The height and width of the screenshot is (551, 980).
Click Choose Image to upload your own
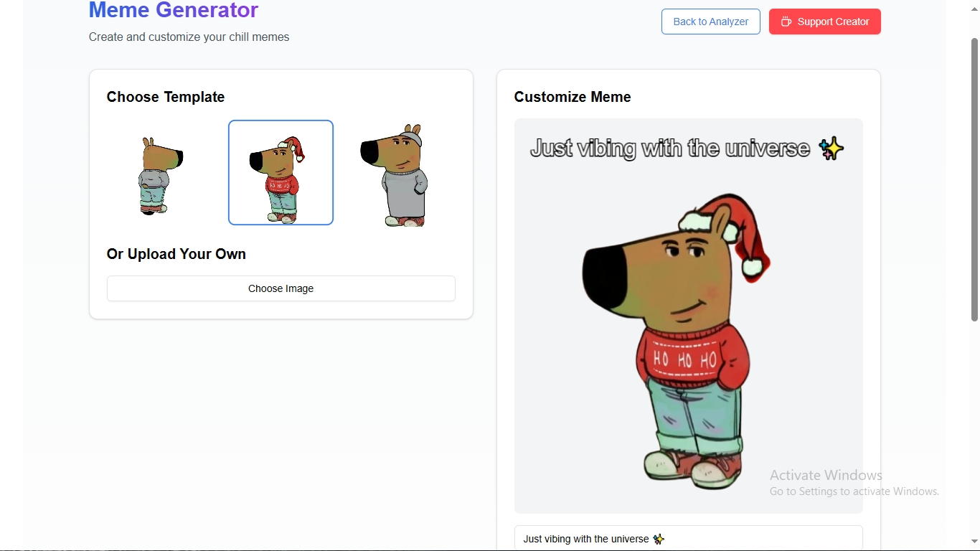point(281,288)
